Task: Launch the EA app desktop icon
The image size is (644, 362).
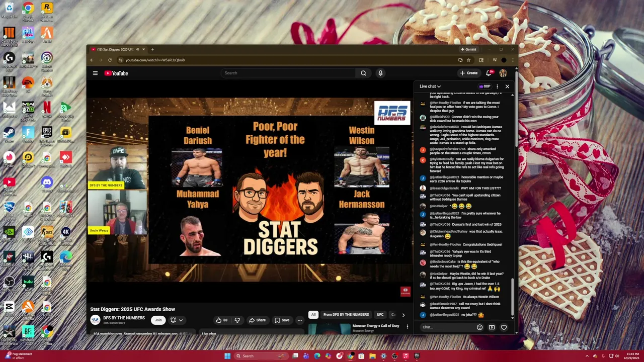Action: 28,83
